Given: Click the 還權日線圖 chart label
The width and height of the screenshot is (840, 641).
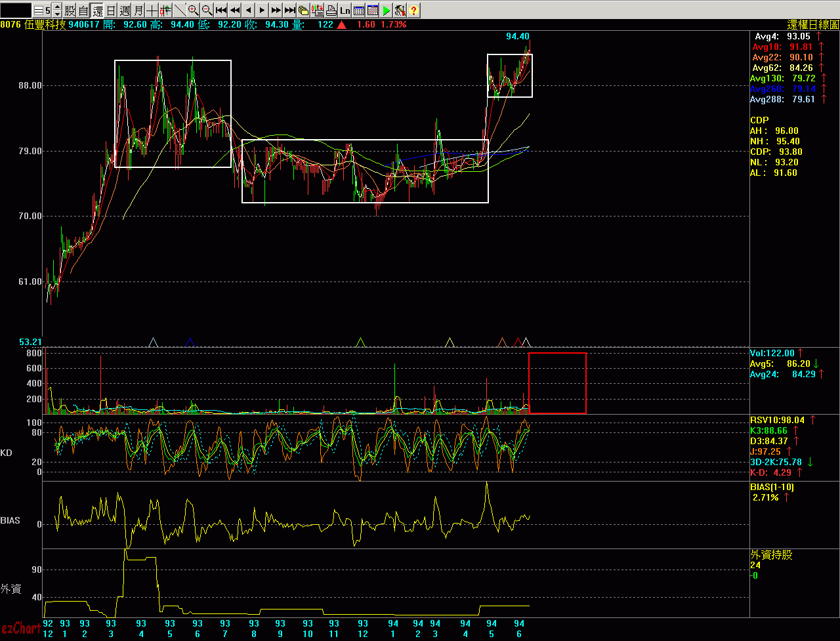Looking at the screenshot, I should [x=813, y=24].
